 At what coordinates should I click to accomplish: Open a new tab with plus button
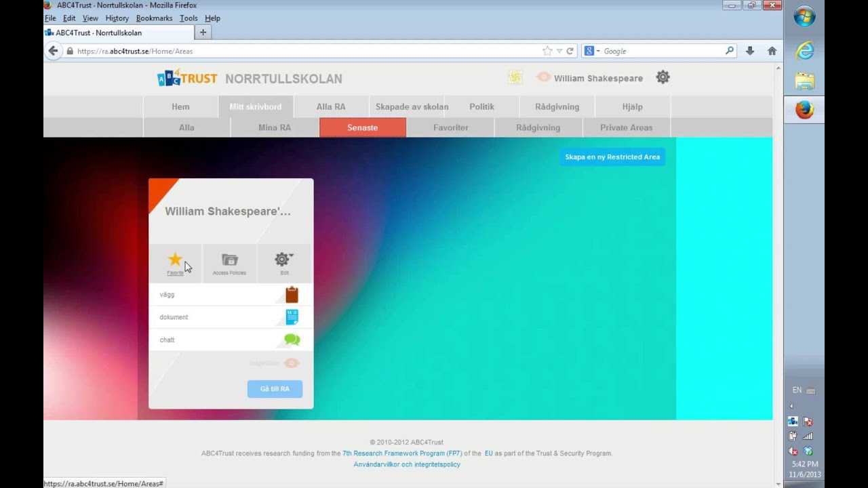pyautogui.click(x=203, y=33)
